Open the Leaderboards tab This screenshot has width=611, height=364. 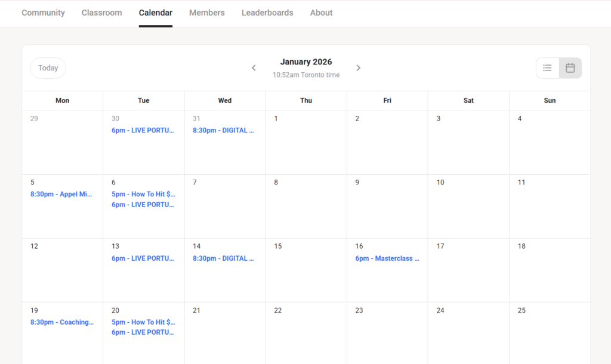267,13
